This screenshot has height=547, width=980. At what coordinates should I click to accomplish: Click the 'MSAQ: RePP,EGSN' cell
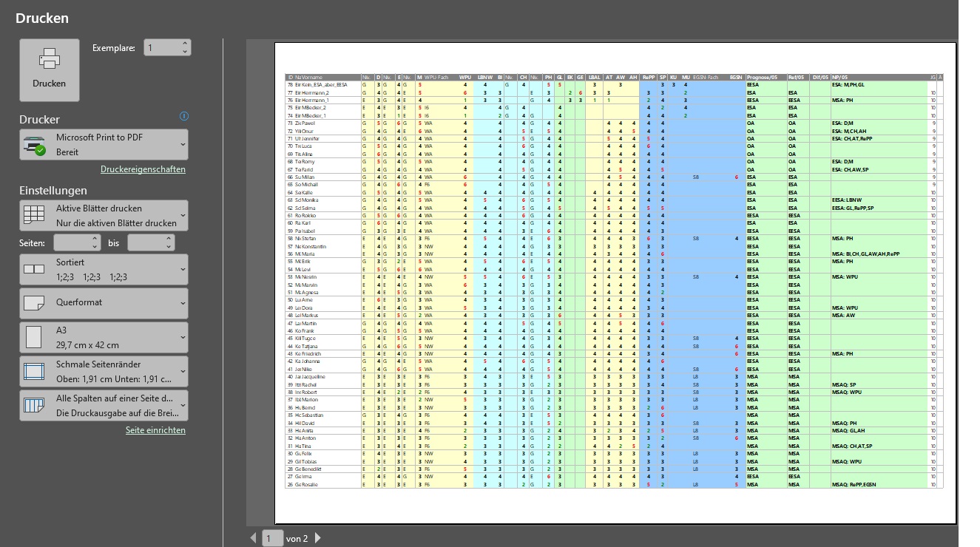point(854,484)
